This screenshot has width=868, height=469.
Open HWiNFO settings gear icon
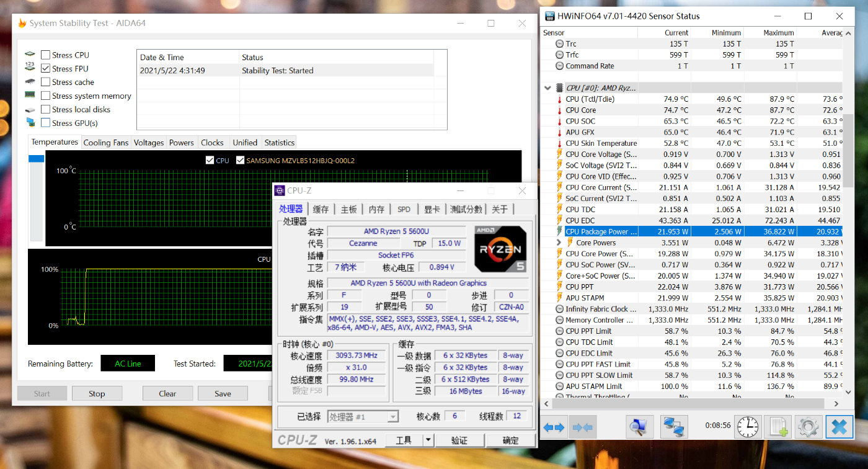(x=808, y=427)
